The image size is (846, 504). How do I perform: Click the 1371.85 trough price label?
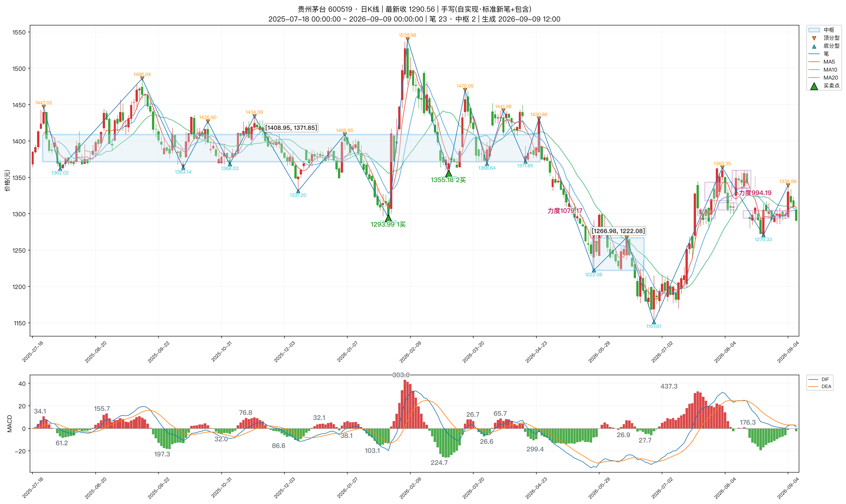[x=525, y=166]
